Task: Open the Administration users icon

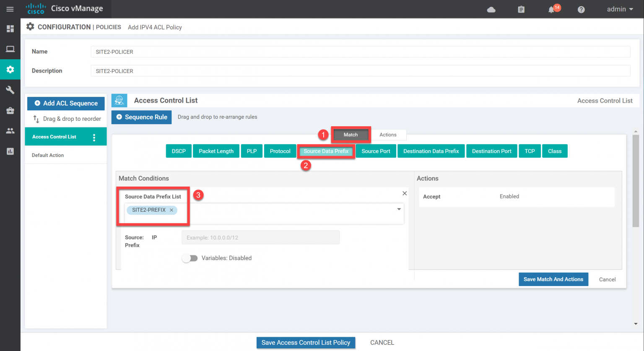Action: click(10, 130)
